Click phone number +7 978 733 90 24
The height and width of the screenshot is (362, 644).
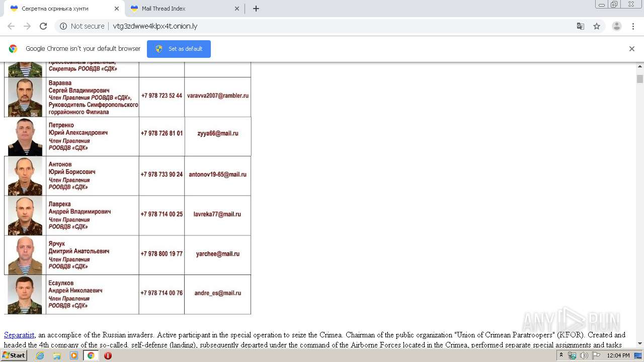(x=162, y=174)
